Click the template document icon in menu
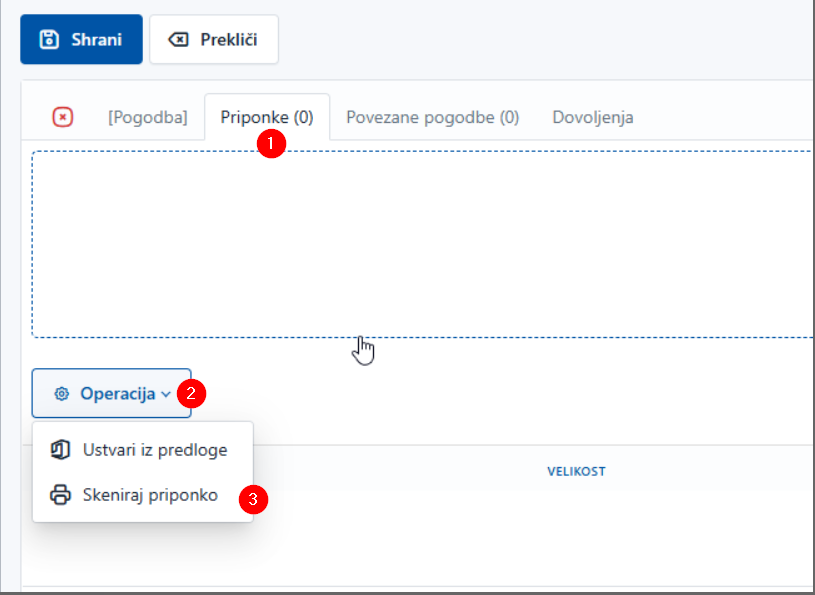Viewport: 815px width, 595px height. click(60, 450)
